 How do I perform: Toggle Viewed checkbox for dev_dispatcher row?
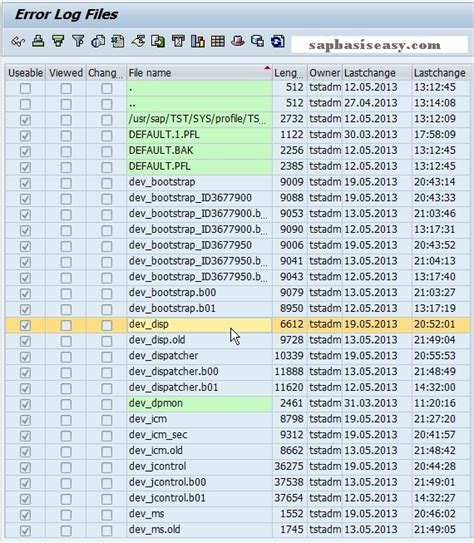coord(66,357)
